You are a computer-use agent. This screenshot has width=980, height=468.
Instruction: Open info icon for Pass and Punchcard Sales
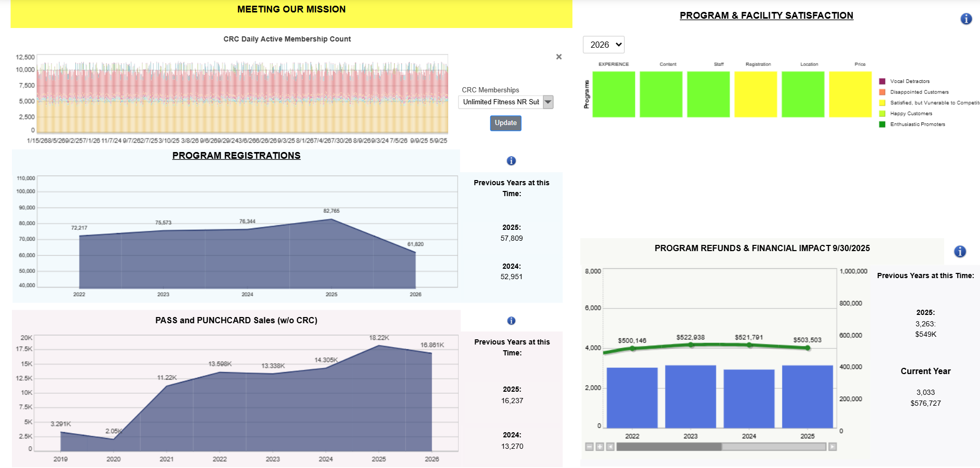[511, 321]
